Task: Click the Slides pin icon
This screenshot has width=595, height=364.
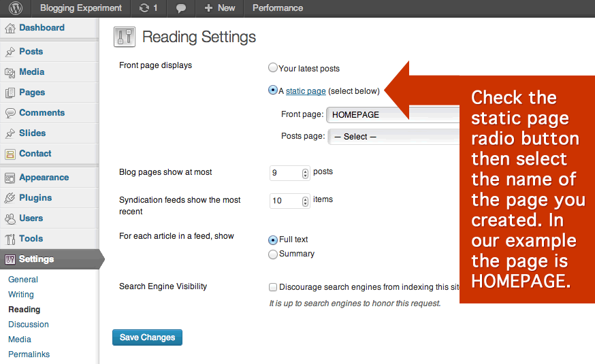Action: [x=10, y=133]
